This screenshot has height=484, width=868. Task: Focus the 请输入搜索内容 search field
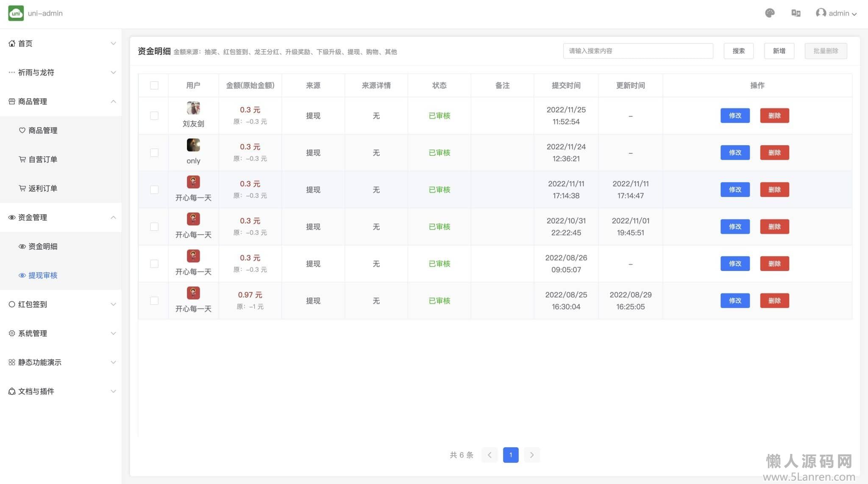click(637, 51)
